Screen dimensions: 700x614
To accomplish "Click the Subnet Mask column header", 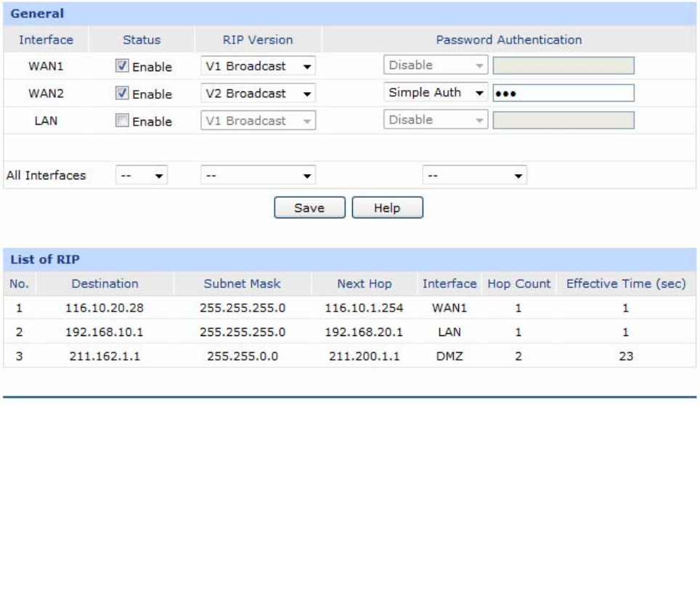I will [243, 283].
